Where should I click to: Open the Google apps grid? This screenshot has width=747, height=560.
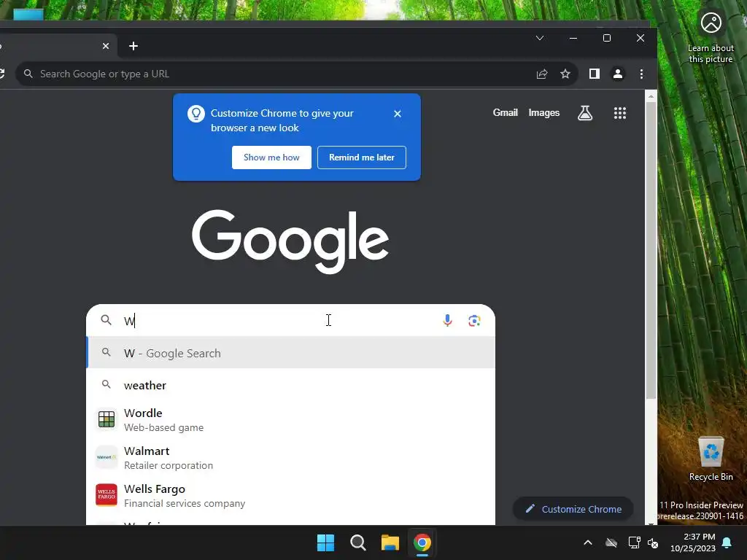[620, 113]
